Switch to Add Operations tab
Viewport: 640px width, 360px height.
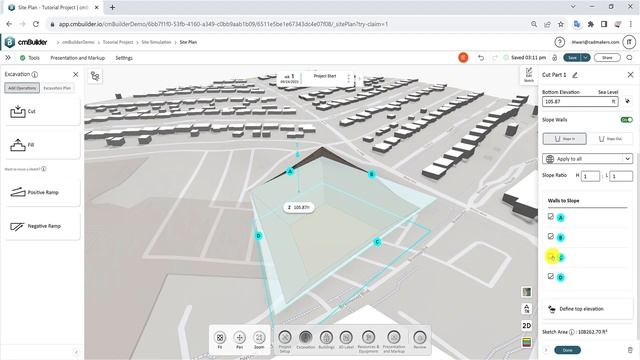(22, 88)
